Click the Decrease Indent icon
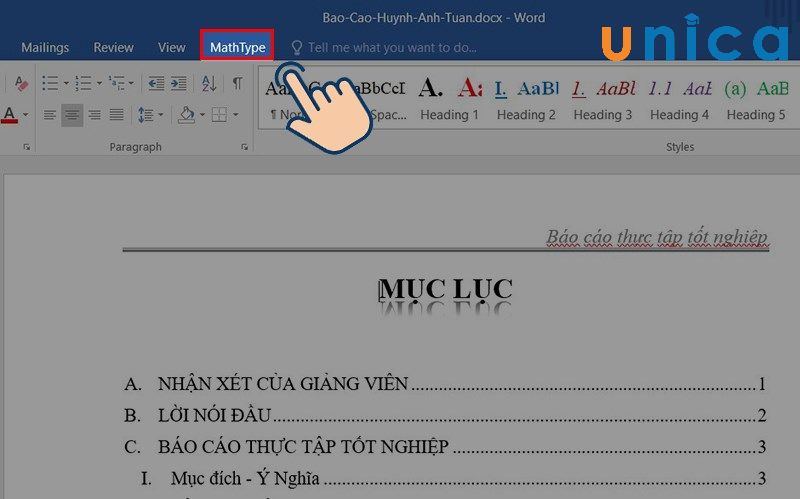800x499 pixels. tap(156, 83)
